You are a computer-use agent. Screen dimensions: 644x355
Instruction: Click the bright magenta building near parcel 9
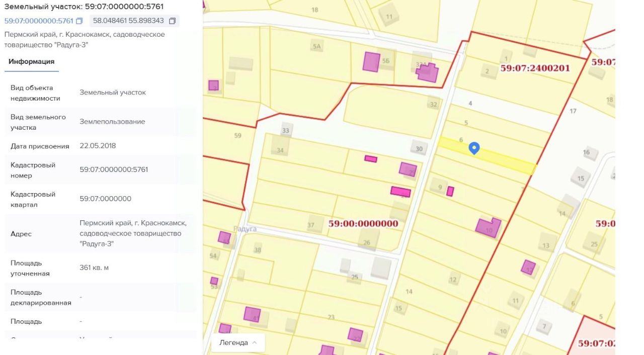(450, 191)
